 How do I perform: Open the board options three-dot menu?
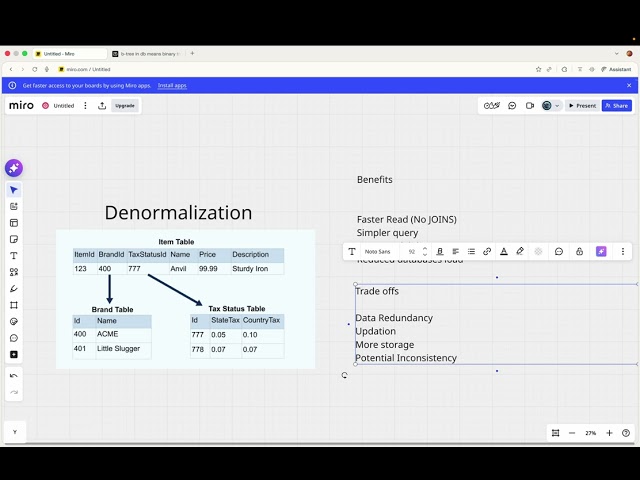coord(85,106)
